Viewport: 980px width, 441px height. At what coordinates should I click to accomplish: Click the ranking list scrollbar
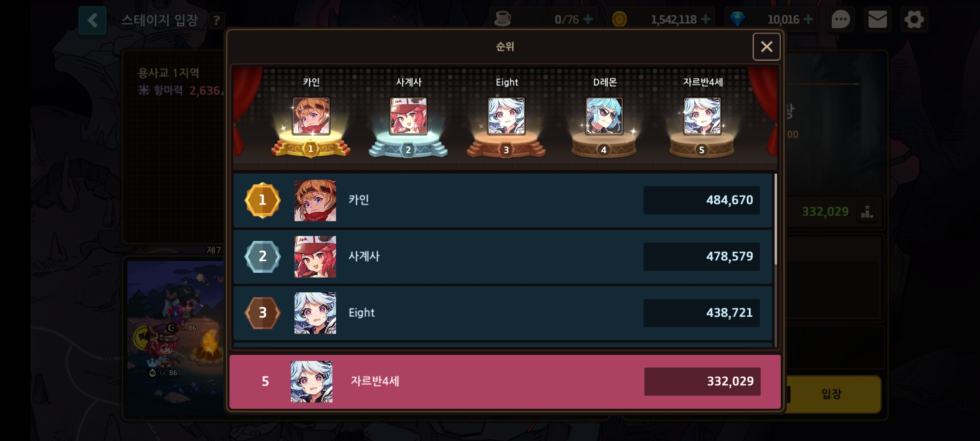(775, 219)
